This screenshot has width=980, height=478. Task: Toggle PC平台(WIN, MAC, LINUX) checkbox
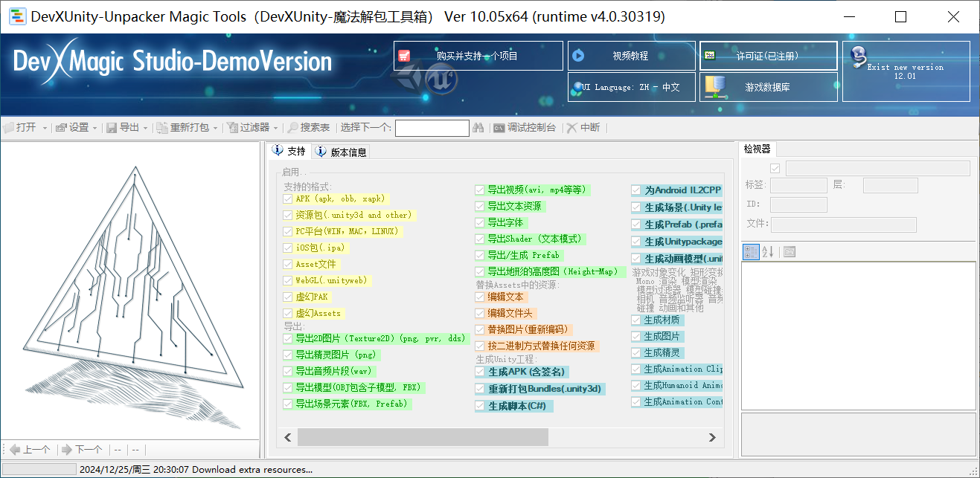coord(288,231)
